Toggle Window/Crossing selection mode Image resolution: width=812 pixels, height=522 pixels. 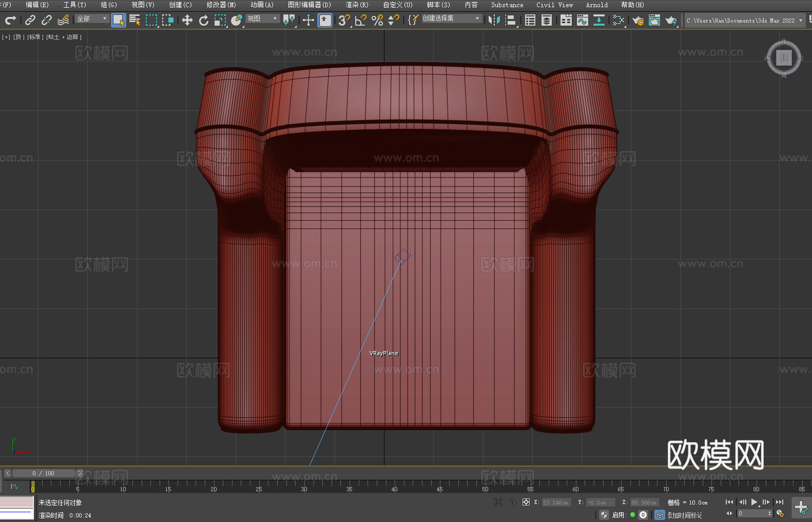168,20
